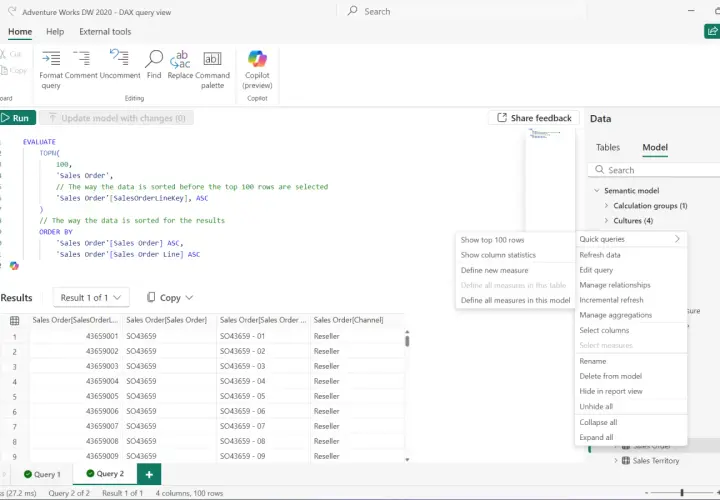Open the Help ribbon tab
720x500 pixels.
tap(55, 32)
